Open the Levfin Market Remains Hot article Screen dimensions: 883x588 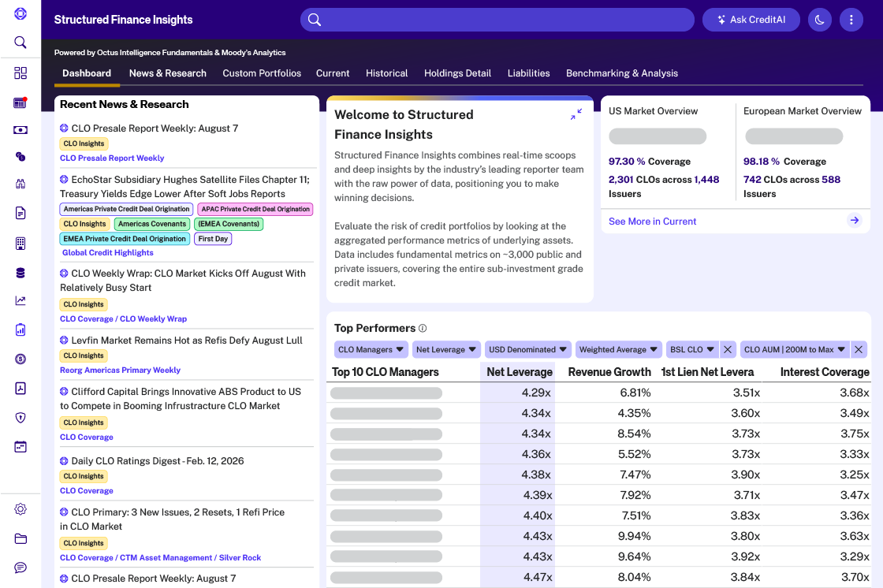pyautogui.click(x=187, y=341)
